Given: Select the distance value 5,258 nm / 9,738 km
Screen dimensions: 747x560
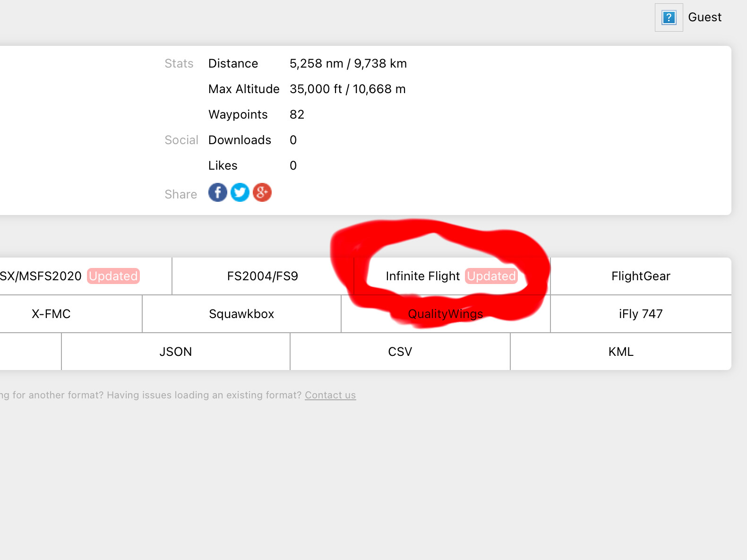Looking at the screenshot, I should (348, 63).
